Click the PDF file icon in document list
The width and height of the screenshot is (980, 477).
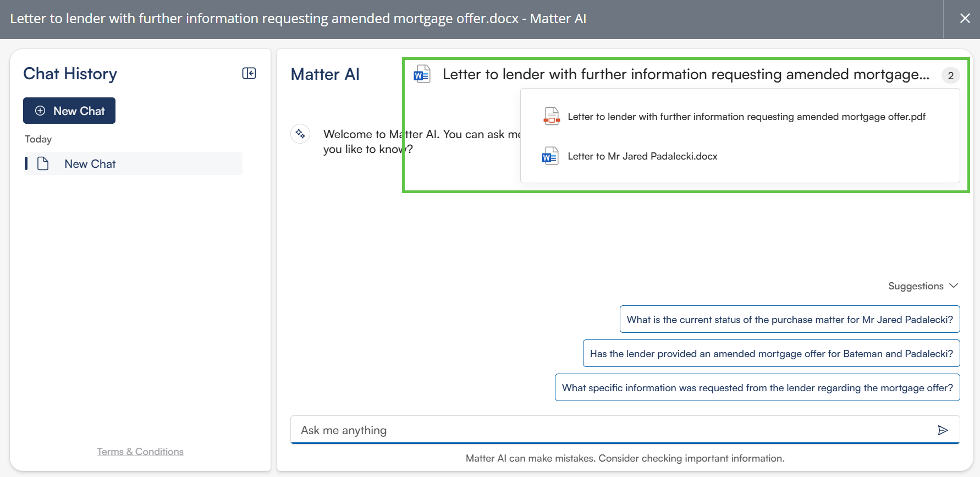pyautogui.click(x=551, y=117)
